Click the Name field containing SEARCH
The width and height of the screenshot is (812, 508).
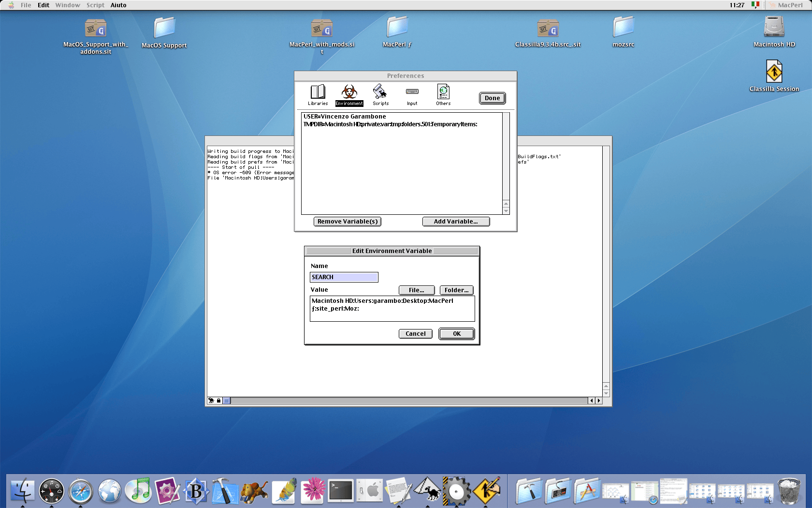click(x=344, y=277)
